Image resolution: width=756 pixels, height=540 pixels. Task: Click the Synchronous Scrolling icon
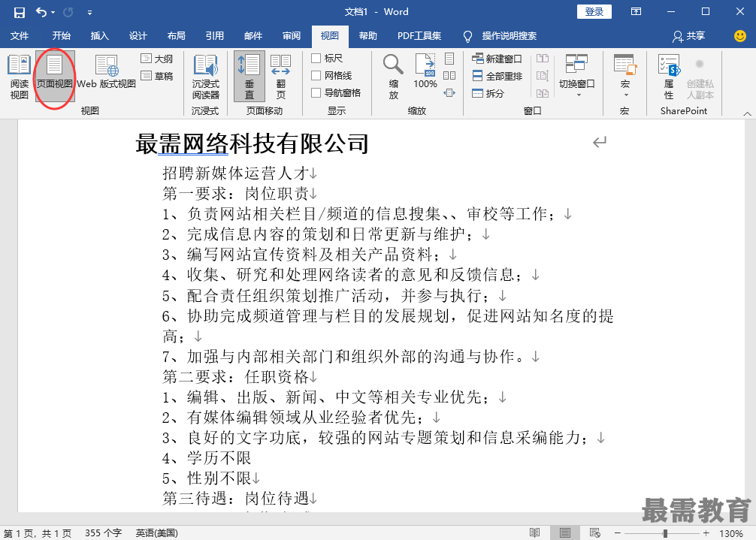(543, 76)
